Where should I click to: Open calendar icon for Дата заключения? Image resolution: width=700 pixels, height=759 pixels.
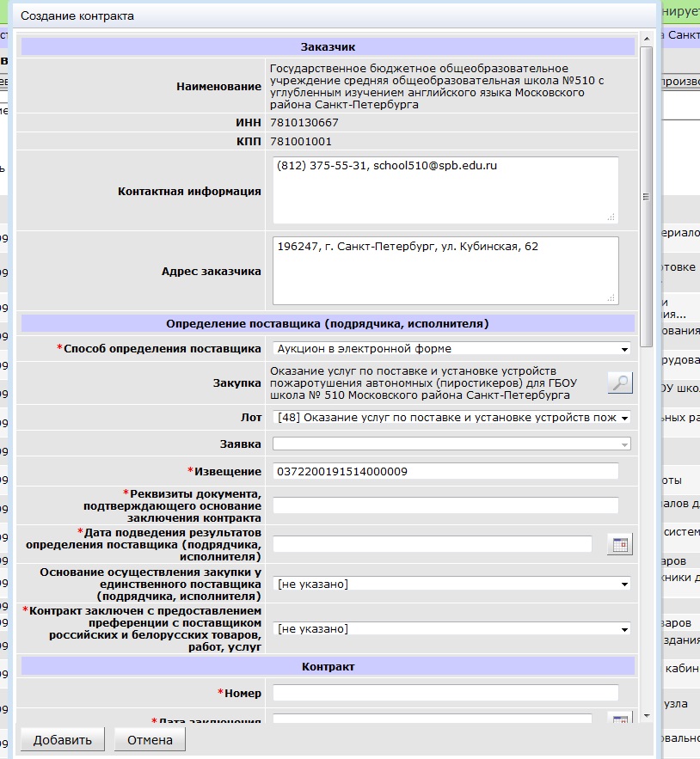coord(620,718)
